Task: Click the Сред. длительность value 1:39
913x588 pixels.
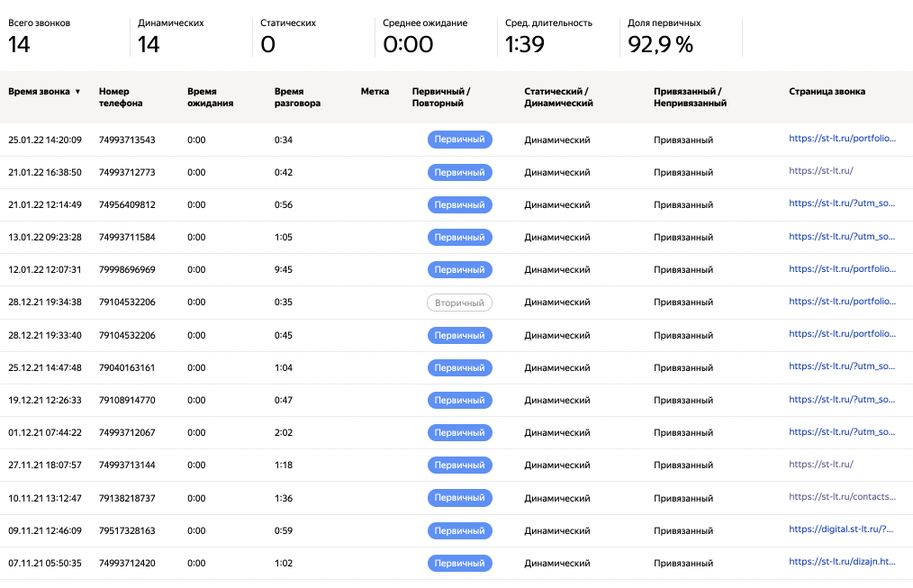Action: pyautogui.click(x=525, y=45)
